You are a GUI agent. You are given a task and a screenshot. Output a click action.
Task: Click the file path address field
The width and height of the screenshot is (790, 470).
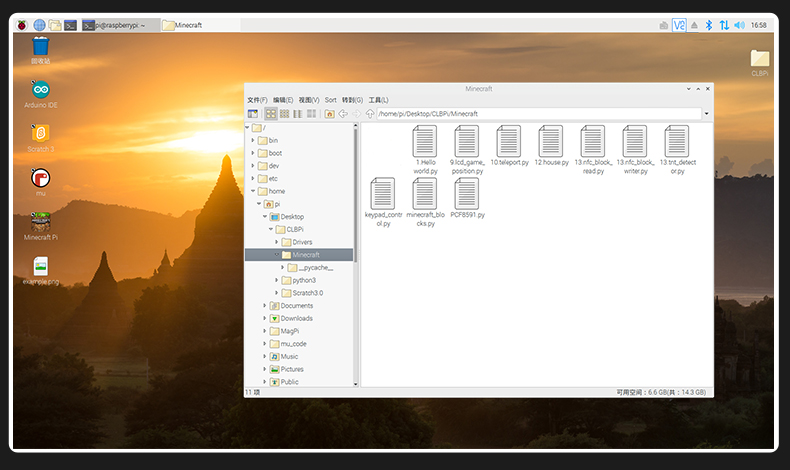pyautogui.click(x=538, y=114)
